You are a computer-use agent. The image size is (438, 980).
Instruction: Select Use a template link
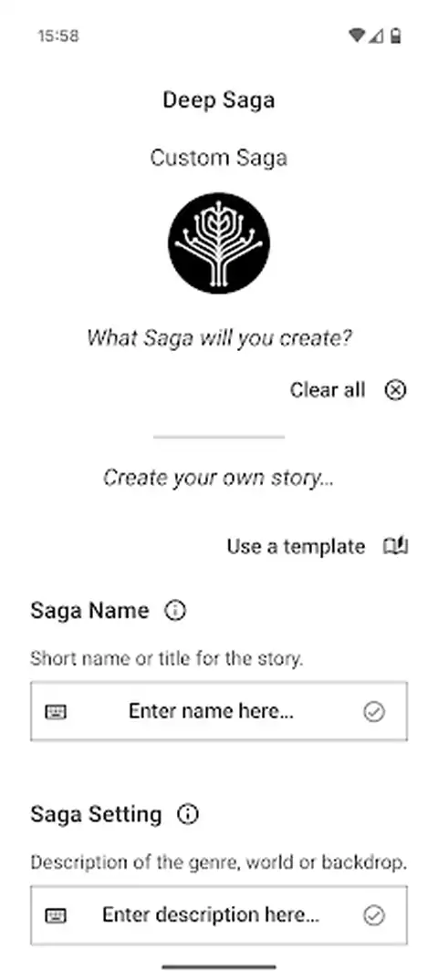(296, 546)
